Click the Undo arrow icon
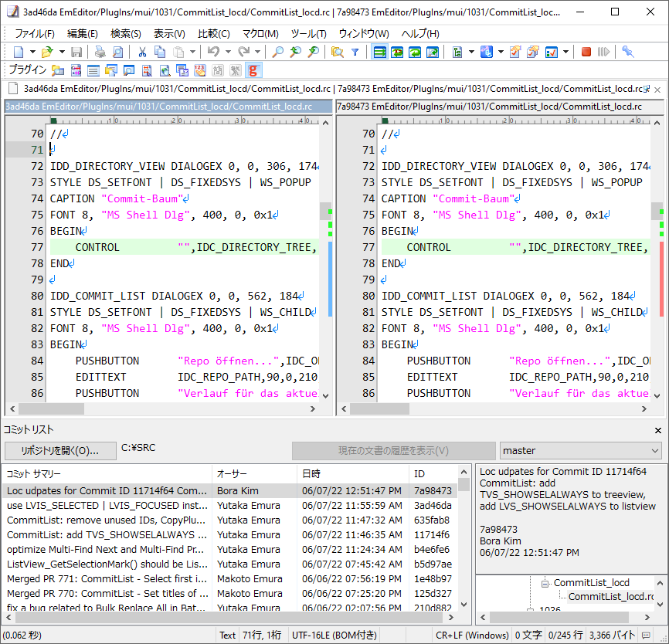 (213, 52)
